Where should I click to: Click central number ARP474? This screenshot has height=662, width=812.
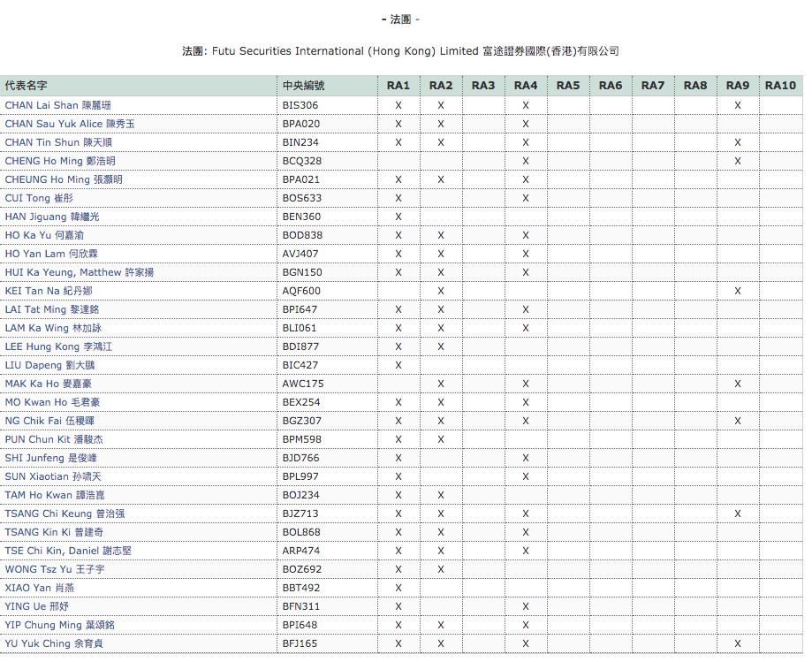(301, 552)
